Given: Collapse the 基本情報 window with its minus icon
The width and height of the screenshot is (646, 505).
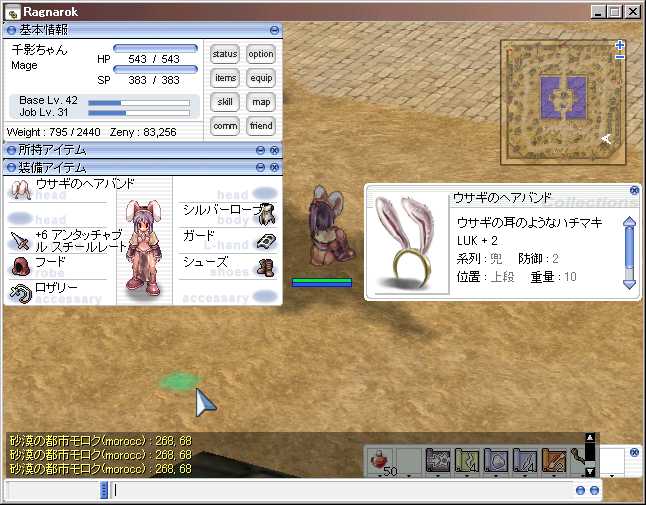Looking at the screenshot, I should click(x=274, y=30).
